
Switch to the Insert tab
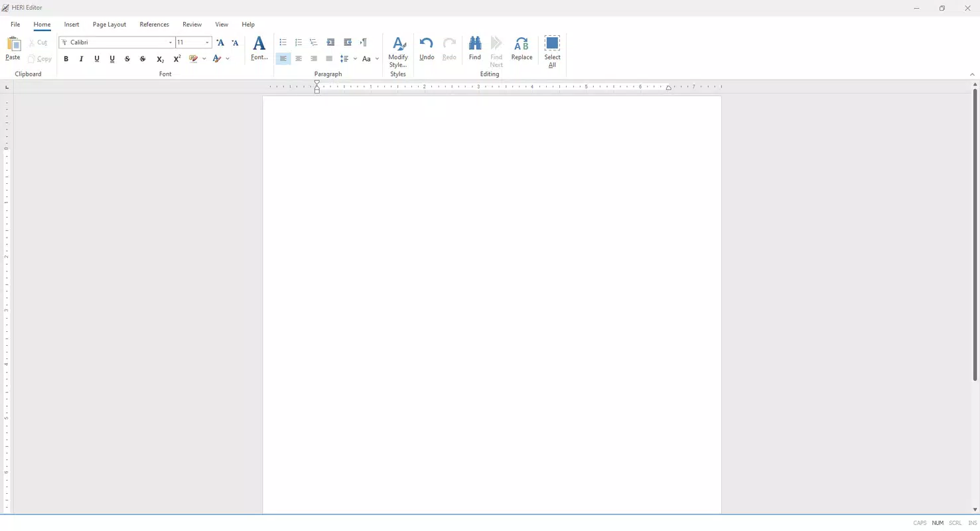(72, 25)
